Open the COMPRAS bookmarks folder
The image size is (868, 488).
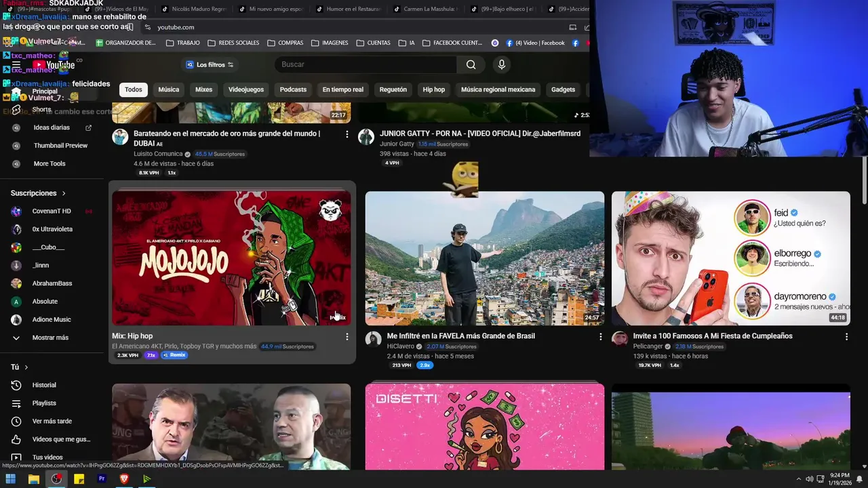pyautogui.click(x=285, y=43)
